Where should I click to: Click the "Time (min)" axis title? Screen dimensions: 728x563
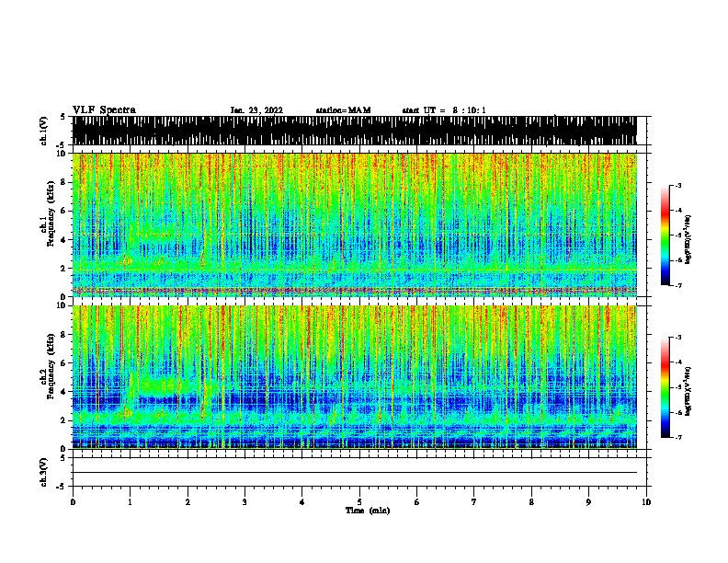pyautogui.click(x=368, y=511)
